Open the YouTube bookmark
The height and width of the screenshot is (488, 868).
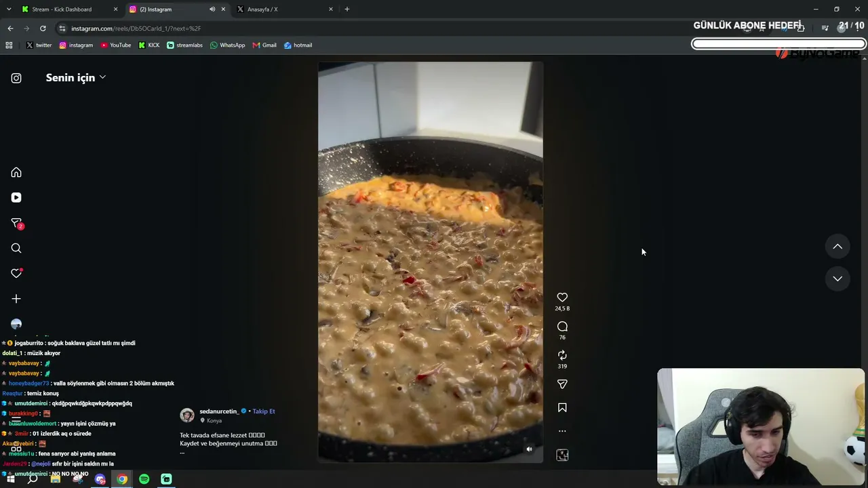click(116, 45)
